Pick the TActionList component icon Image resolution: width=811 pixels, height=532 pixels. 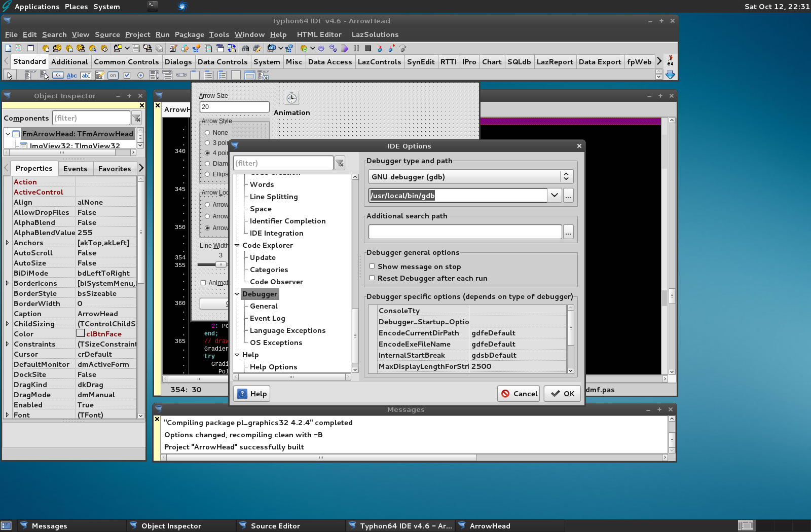[263, 75]
